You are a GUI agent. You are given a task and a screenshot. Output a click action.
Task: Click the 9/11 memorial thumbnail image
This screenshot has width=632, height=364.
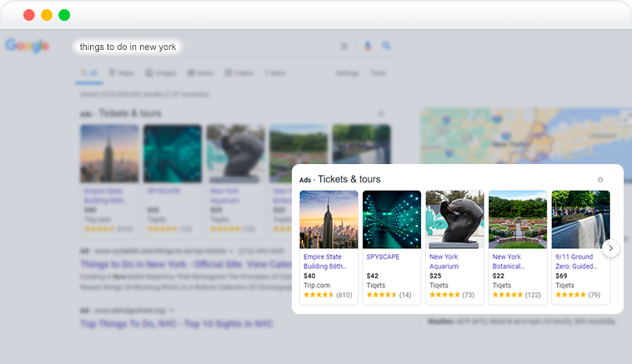[580, 219]
